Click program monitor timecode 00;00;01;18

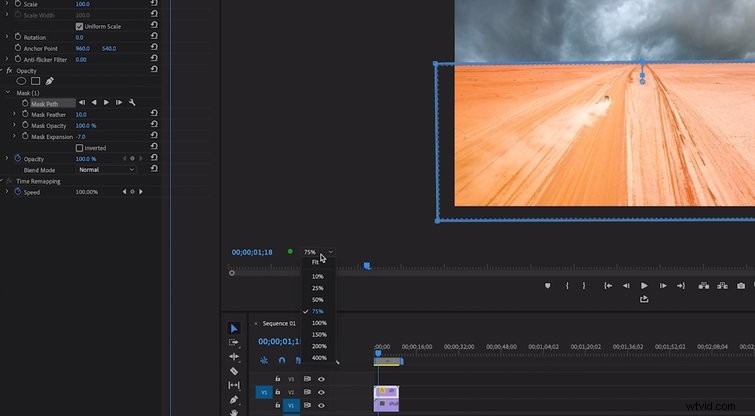pos(252,252)
